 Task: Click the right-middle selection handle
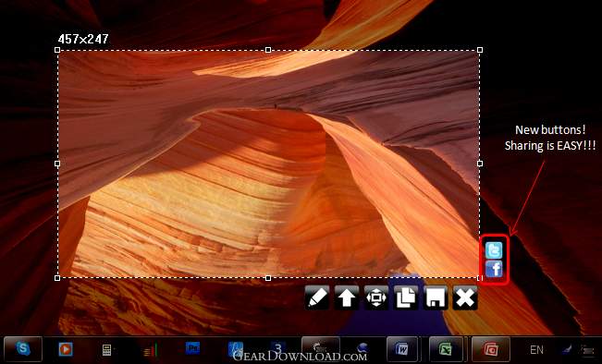[480, 164]
